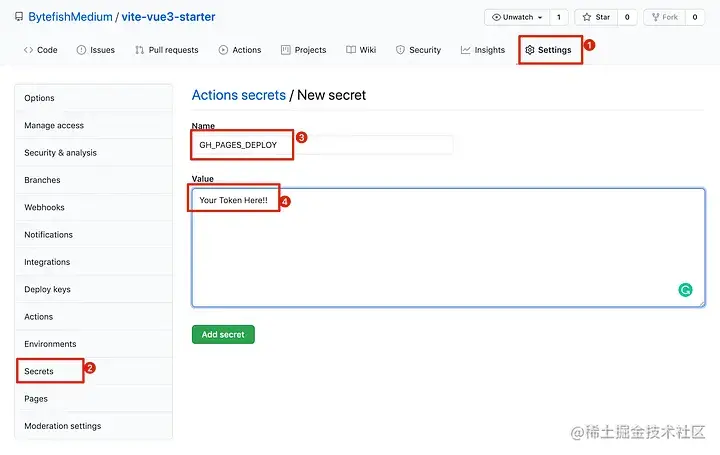Viewport: 720px width, 455px height.
Task: Select the Settings tab
Action: coord(548,50)
